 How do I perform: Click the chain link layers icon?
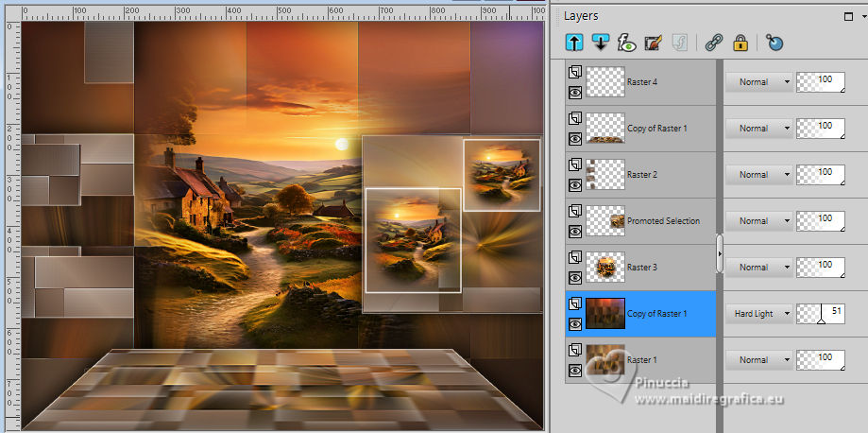tap(714, 43)
